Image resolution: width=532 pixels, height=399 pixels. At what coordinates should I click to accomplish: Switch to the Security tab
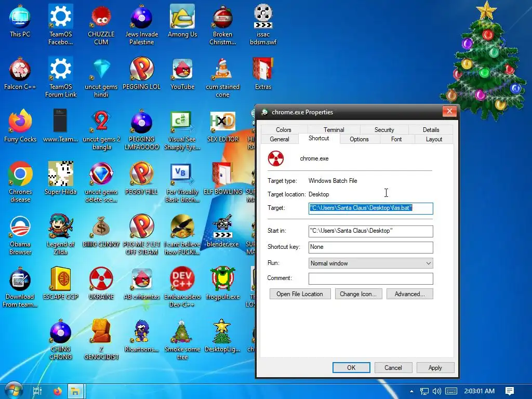point(384,129)
